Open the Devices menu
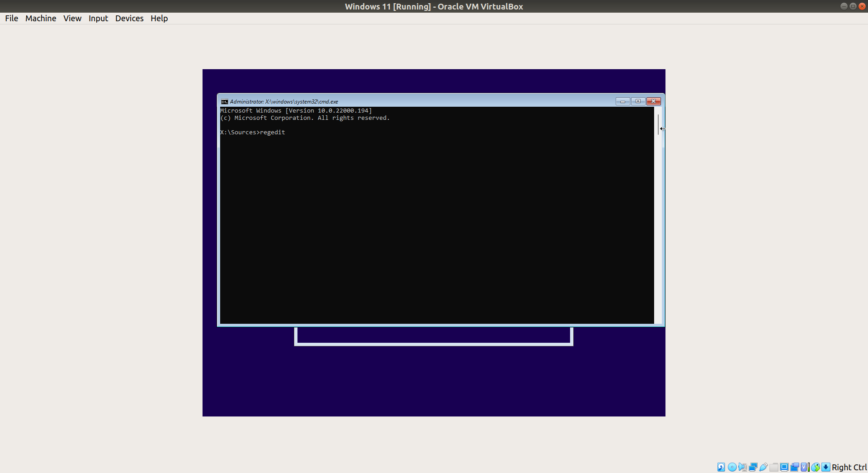Image resolution: width=868 pixels, height=473 pixels. tap(129, 18)
